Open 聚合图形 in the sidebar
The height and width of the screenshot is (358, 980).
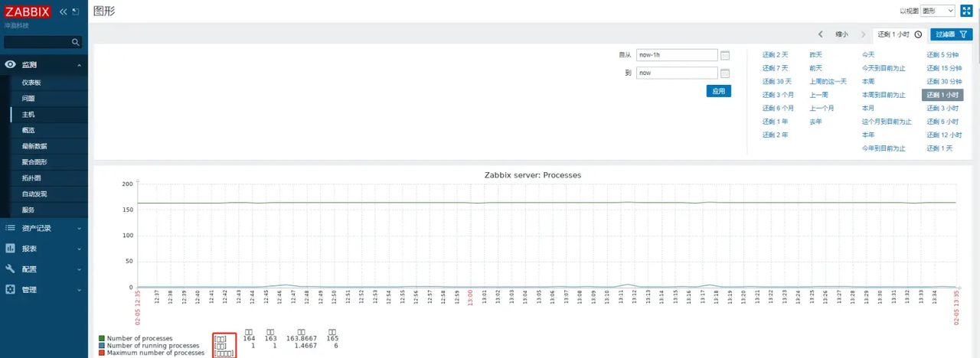(x=34, y=162)
